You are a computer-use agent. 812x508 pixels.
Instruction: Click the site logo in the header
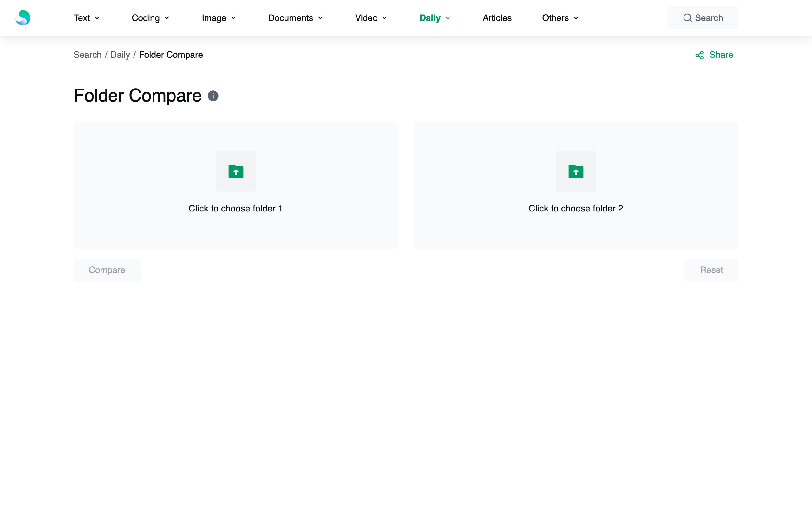click(x=23, y=18)
